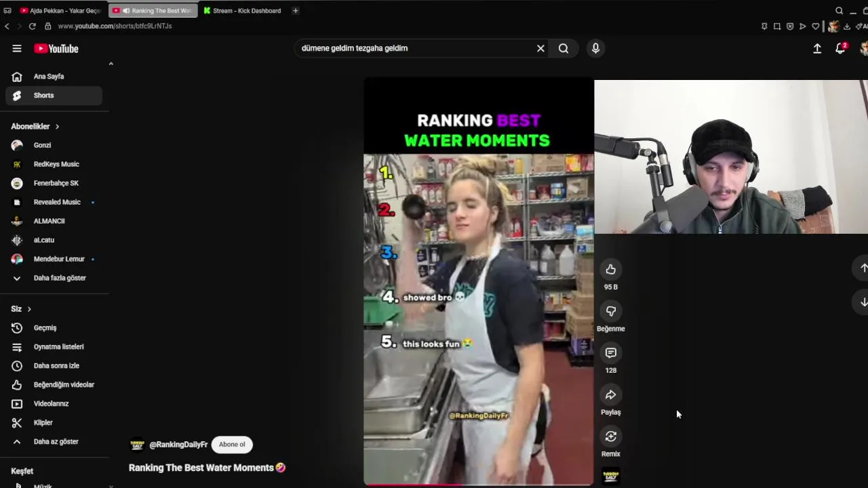This screenshot has height=488, width=868.
Task: Open Geçmiş history
Action: [54, 328]
